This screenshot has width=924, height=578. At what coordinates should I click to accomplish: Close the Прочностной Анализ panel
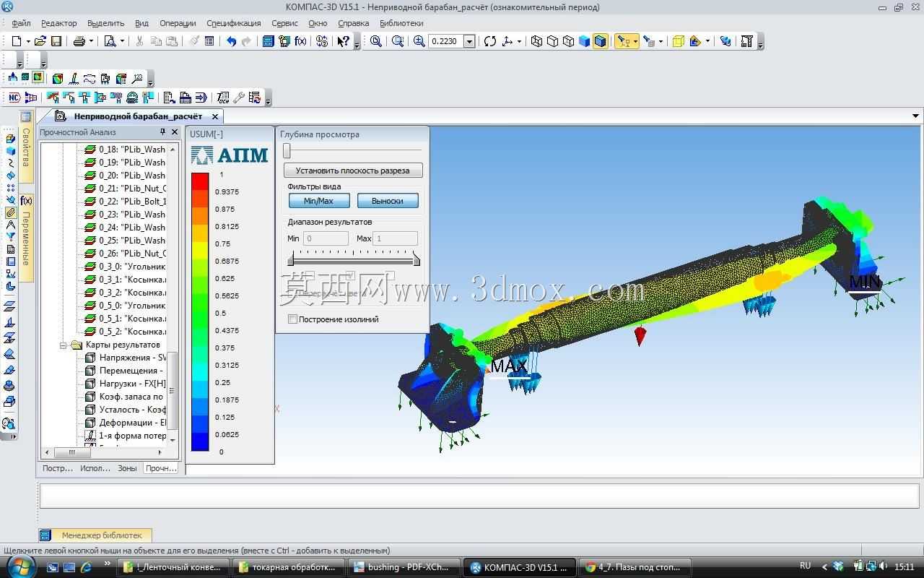point(175,132)
